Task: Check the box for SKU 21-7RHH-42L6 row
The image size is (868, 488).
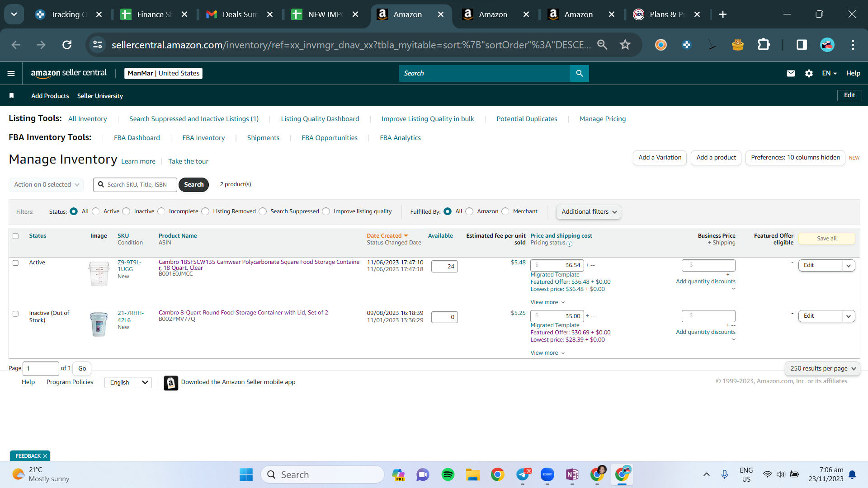Action: tap(16, 314)
